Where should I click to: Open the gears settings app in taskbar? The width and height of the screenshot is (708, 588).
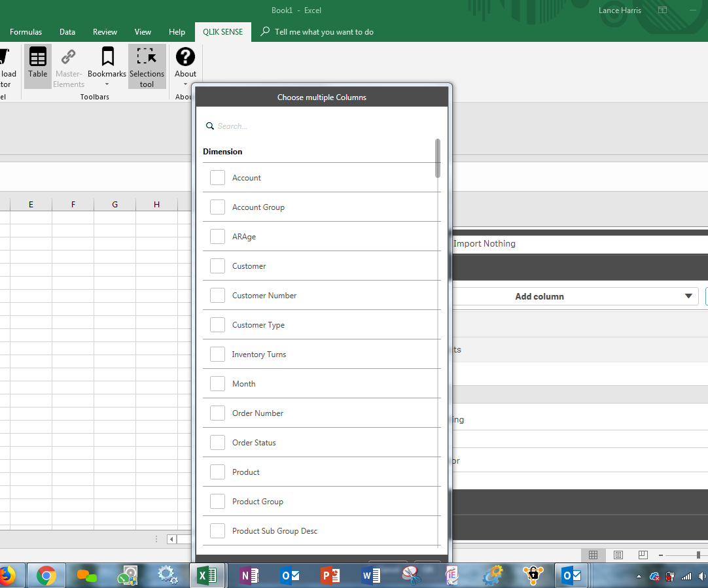(168, 576)
